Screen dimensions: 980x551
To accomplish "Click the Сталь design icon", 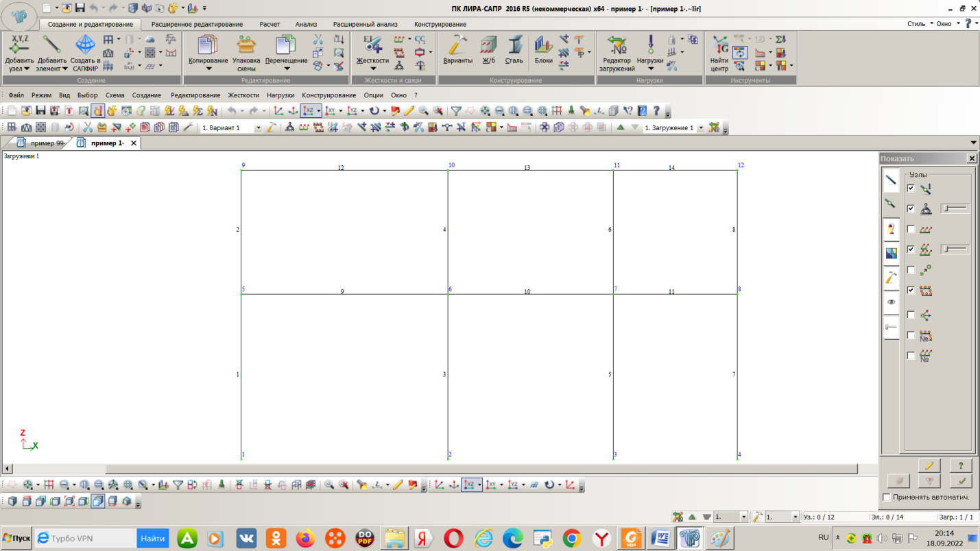I will (x=514, y=49).
